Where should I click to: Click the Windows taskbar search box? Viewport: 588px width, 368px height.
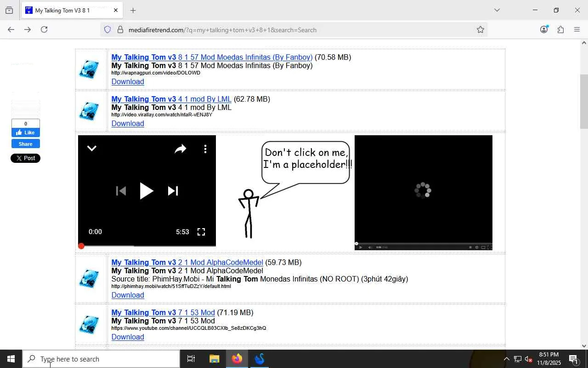tap(101, 359)
